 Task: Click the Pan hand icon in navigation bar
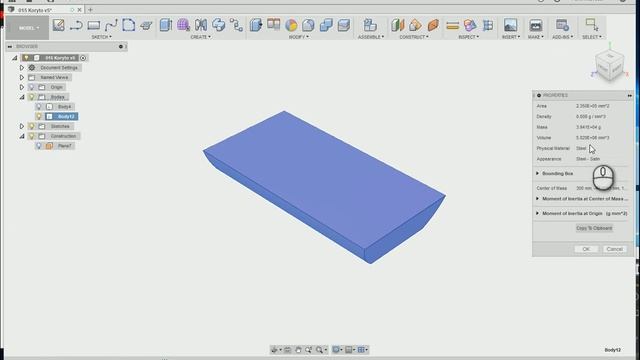[x=298, y=350]
